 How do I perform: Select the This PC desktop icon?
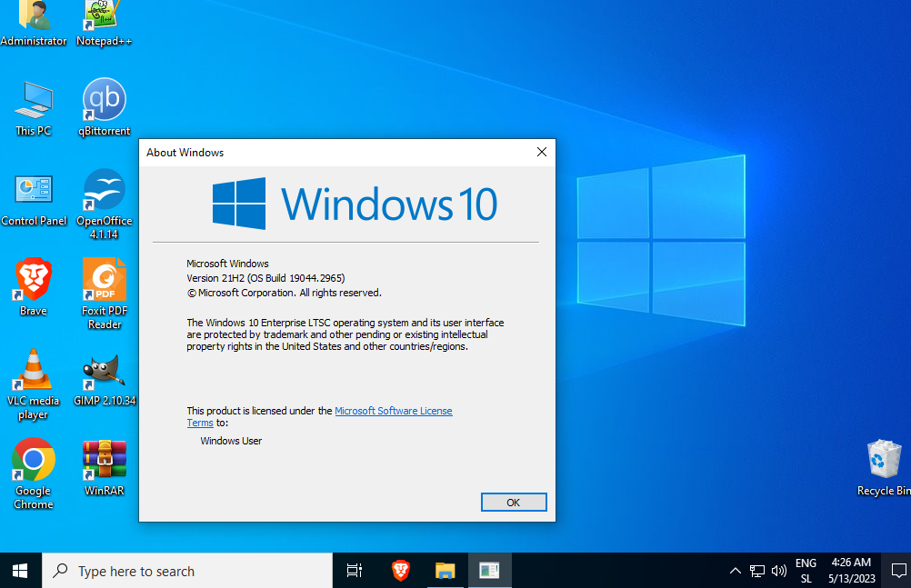[34, 109]
